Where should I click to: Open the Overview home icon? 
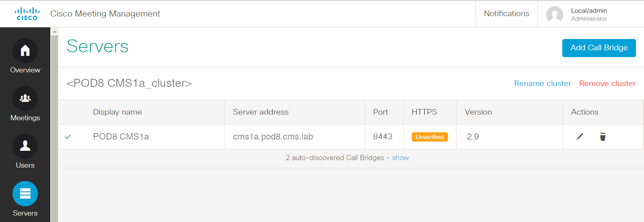coord(25,51)
